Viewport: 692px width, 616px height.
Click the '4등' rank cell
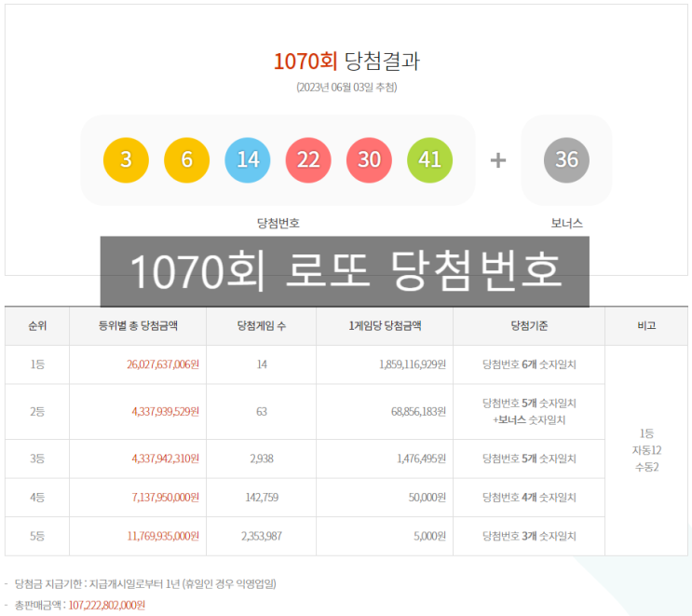tap(37, 498)
